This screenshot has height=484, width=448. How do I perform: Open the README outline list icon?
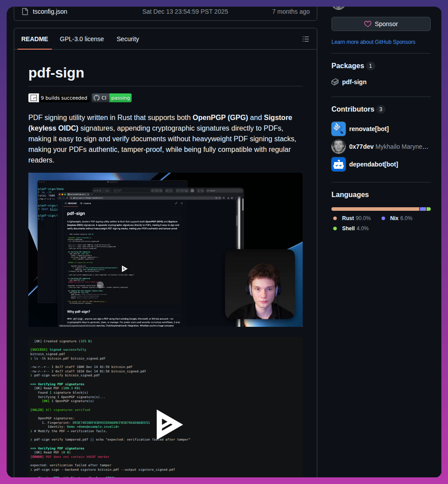pos(306,39)
